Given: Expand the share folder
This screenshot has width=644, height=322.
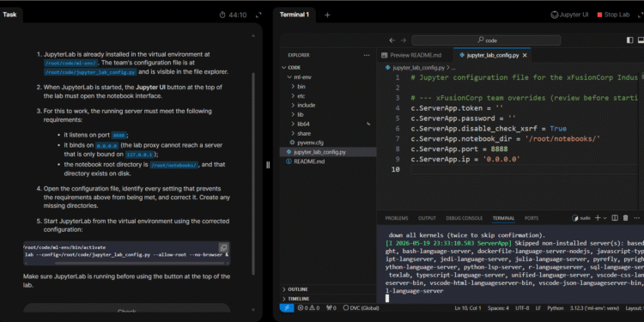Looking at the screenshot, I should (x=304, y=133).
